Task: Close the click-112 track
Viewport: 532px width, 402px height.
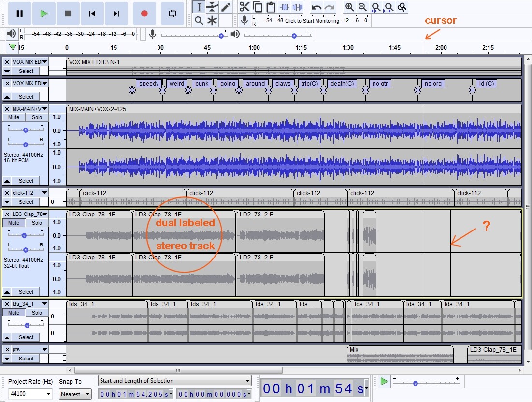Action: (x=7, y=193)
